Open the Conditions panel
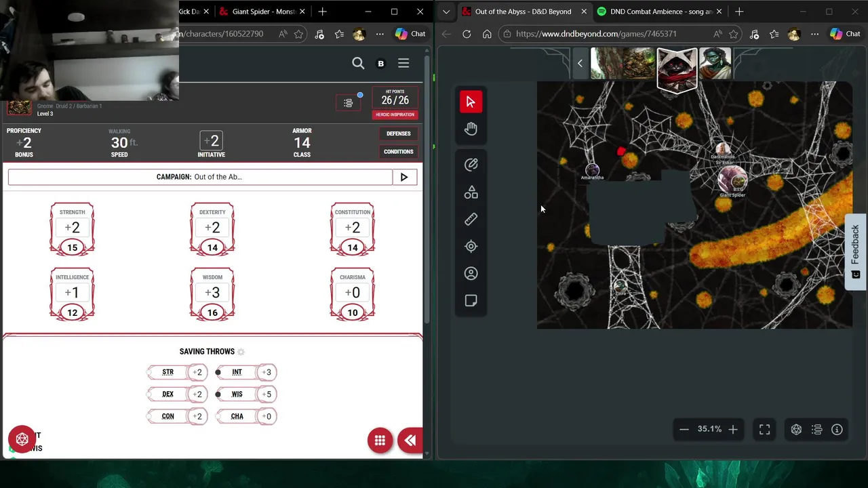Viewport: 868px width, 488px height. (399, 152)
